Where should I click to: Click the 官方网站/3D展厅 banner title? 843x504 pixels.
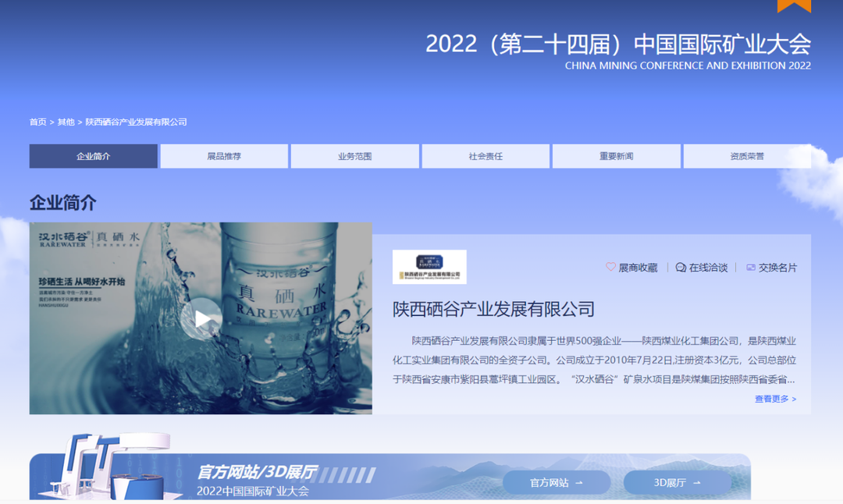pyautogui.click(x=257, y=472)
